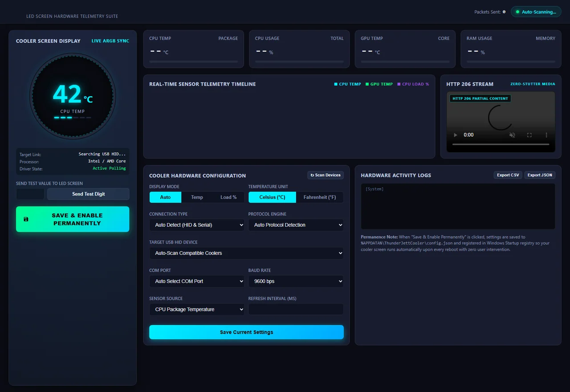
Task: Open the COM Port dropdown
Action: pos(197,281)
